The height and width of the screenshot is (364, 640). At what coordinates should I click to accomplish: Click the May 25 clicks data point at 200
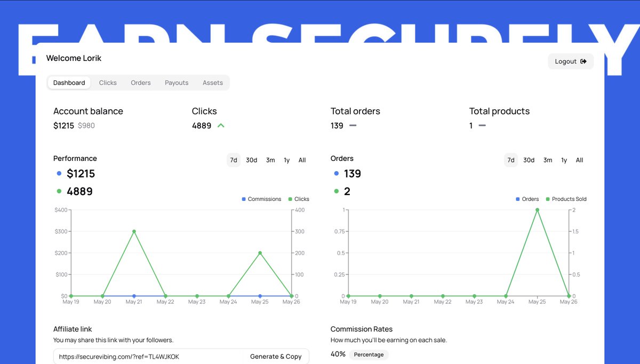click(260, 253)
